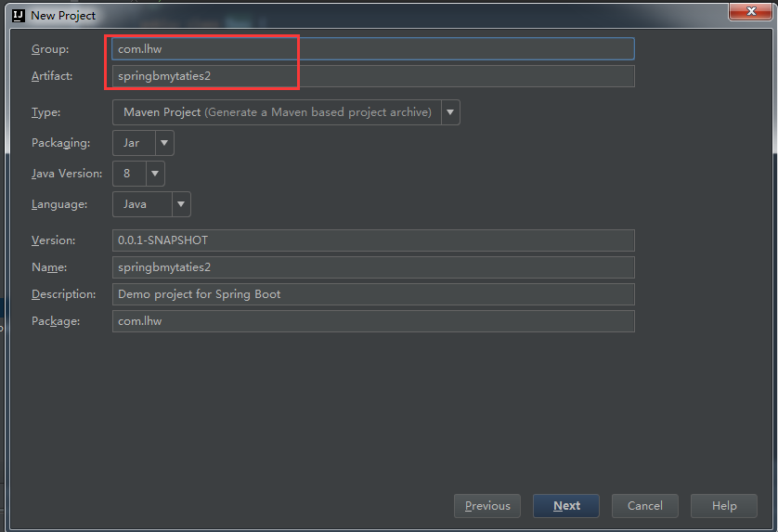The height and width of the screenshot is (532, 778).
Task: Click the Description text field
Action: [373, 294]
